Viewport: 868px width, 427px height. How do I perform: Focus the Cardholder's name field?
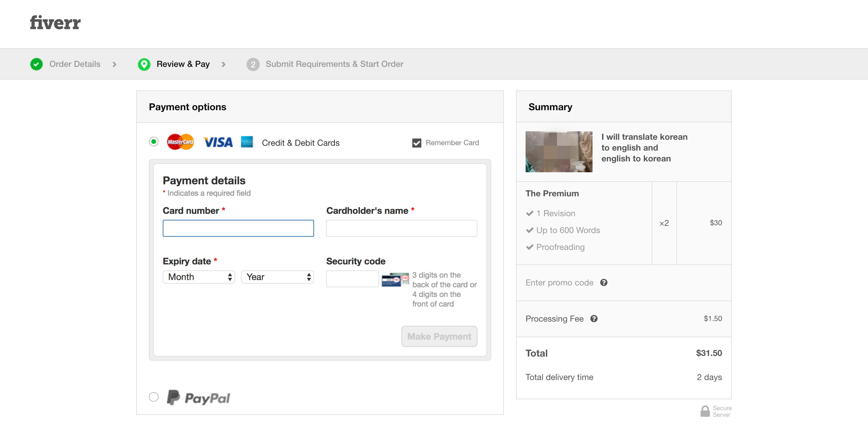tap(402, 228)
